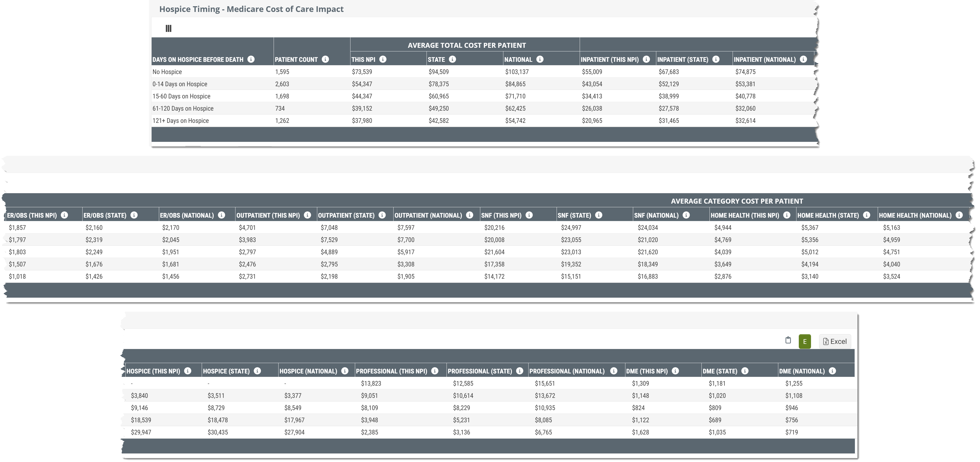The height and width of the screenshot is (462, 980).
Task: Click info icon for DME (National) column
Action: [832, 371]
